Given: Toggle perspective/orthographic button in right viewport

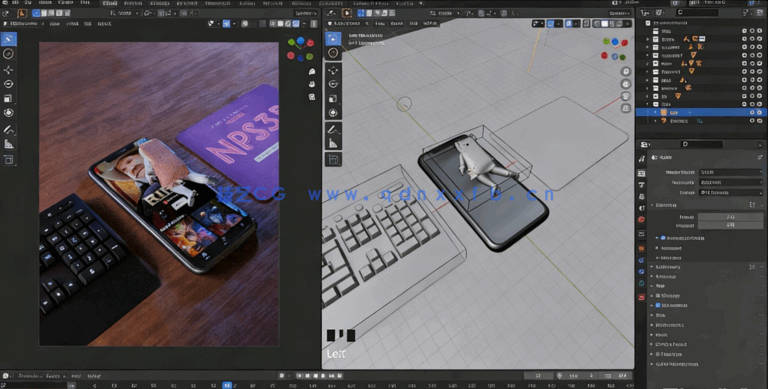Looking at the screenshot, I should click(625, 109).
